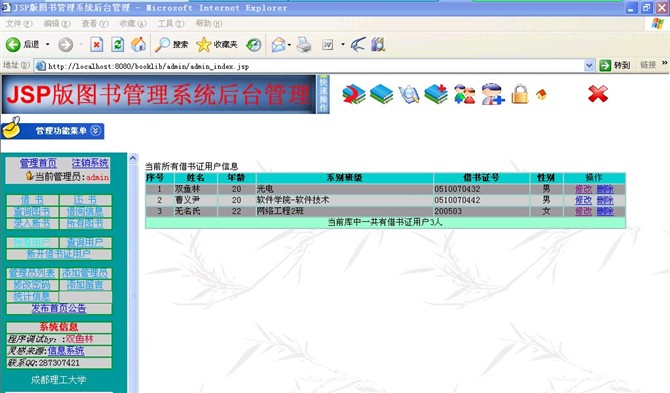670x393 pixels.
Task: Open the Favorites star button
Action: (x=217, y=44)
